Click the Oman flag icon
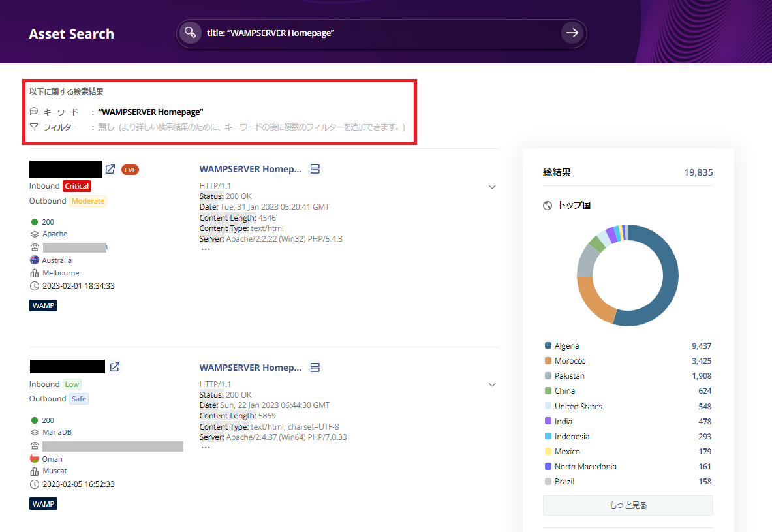This screenshot has height=532, width=772. click(35, 459)
